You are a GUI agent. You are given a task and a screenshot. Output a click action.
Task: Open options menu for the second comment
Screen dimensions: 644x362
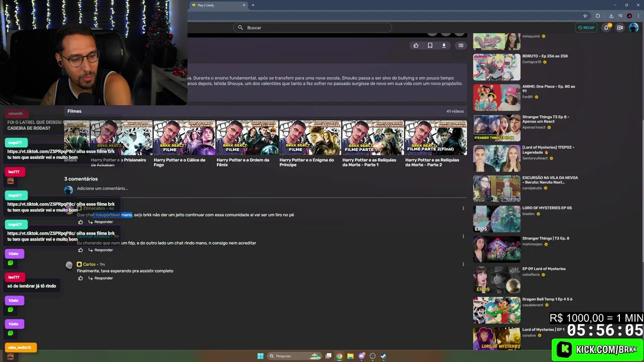(463, 236)
